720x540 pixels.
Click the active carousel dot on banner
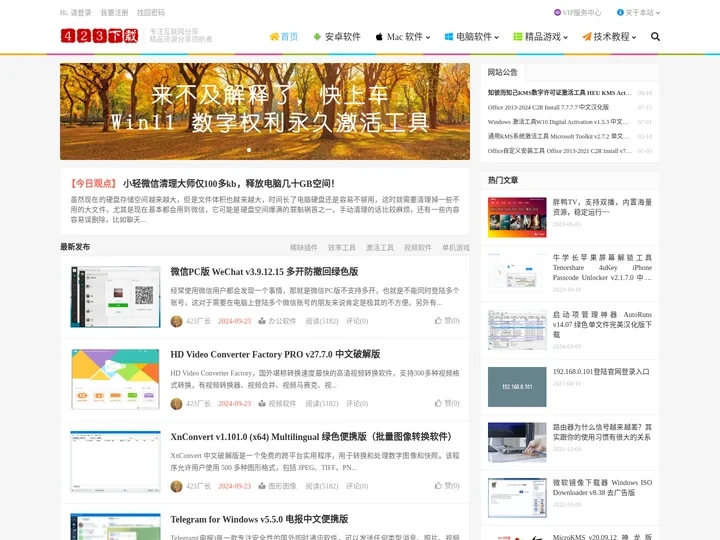click(249, 150)
